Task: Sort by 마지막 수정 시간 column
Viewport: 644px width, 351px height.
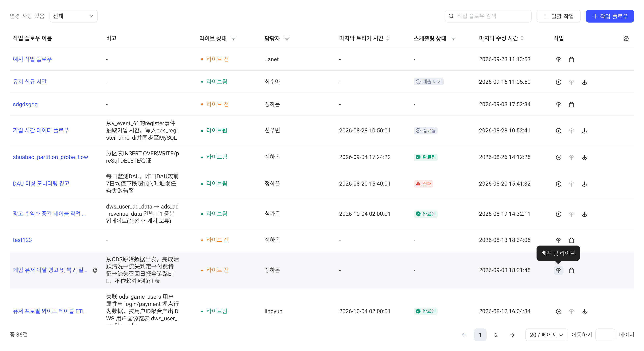Action: pos(522,38)
